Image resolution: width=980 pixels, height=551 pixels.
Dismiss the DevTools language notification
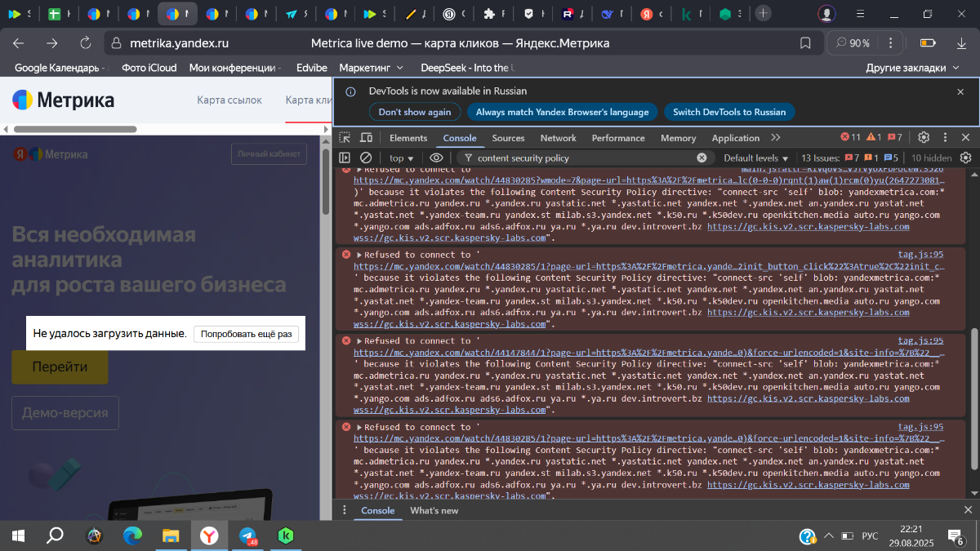click(960, 92)
